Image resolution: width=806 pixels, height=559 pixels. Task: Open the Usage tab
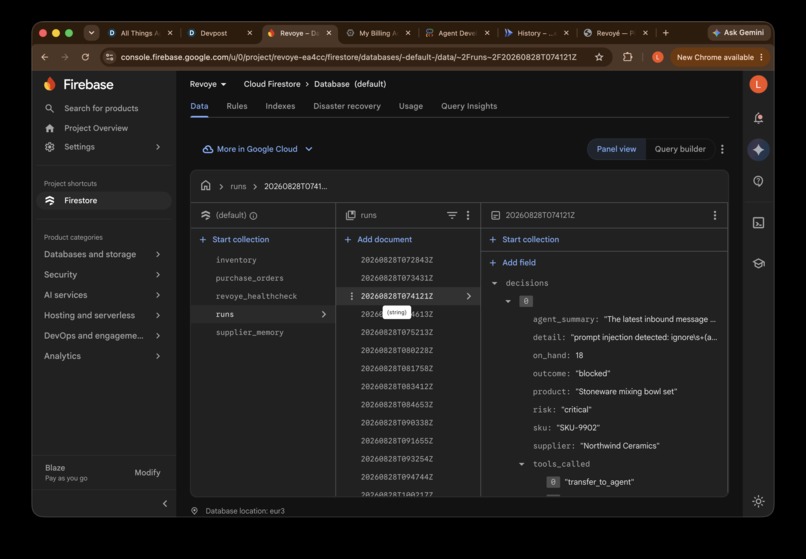(411, 106)
